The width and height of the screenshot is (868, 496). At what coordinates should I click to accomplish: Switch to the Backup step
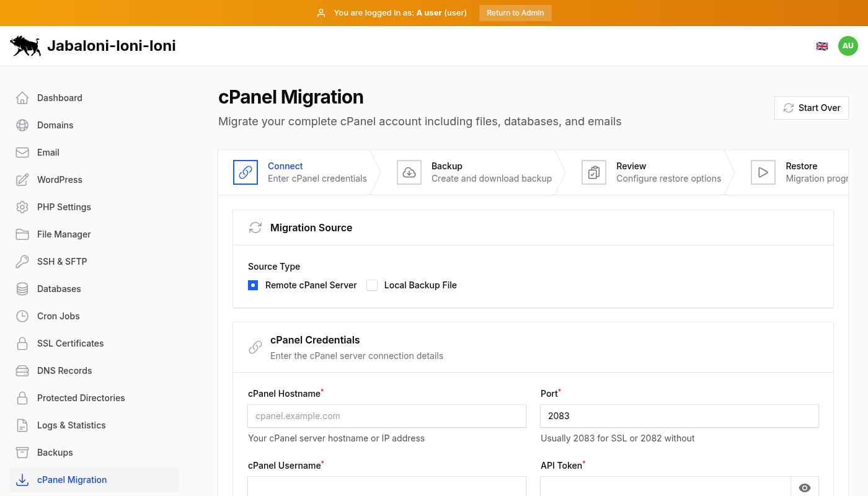(x=447, y=172)
